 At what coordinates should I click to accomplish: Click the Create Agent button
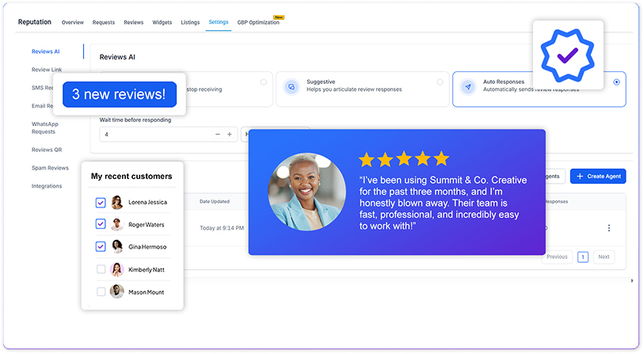click(x=598, y=176)
